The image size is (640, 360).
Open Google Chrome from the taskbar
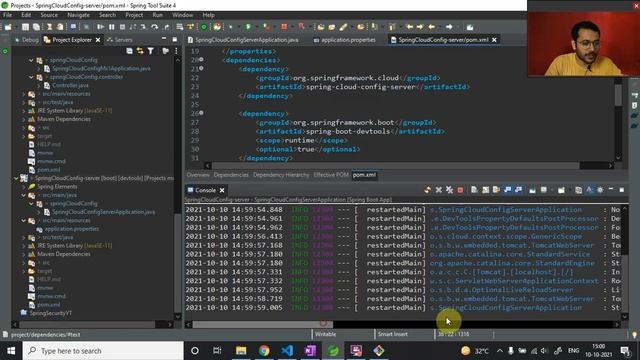[x=264, y=351]
